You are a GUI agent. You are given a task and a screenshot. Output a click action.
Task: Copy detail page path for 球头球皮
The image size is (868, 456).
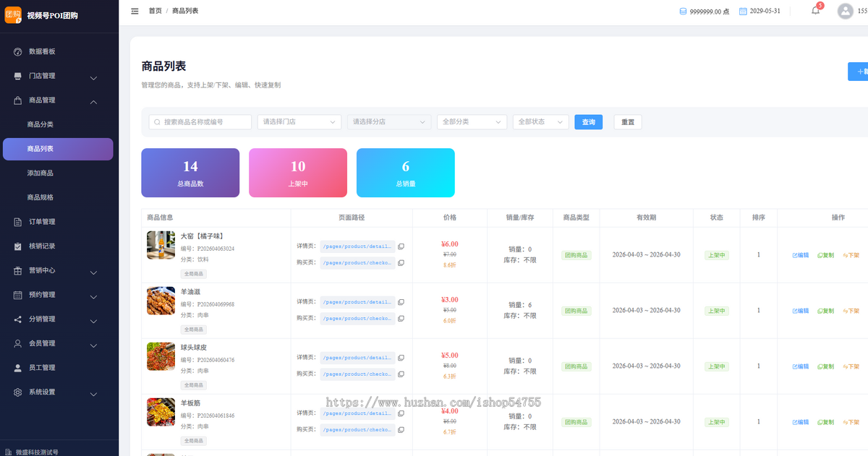point(401,358)
